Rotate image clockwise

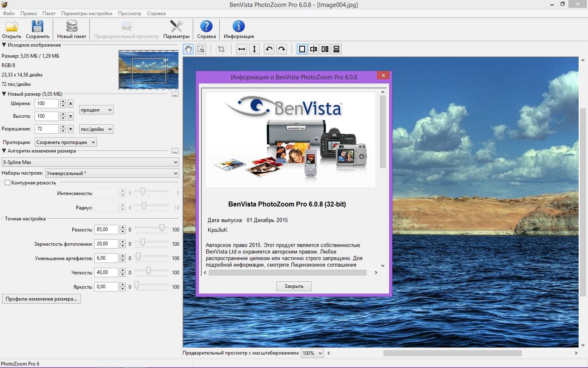click(282, 49)
